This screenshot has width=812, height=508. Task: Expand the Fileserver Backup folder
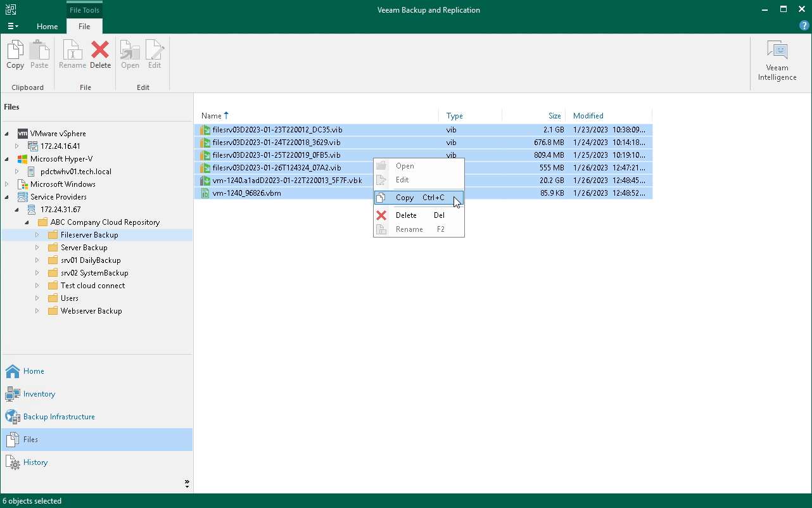click(37, 234)
